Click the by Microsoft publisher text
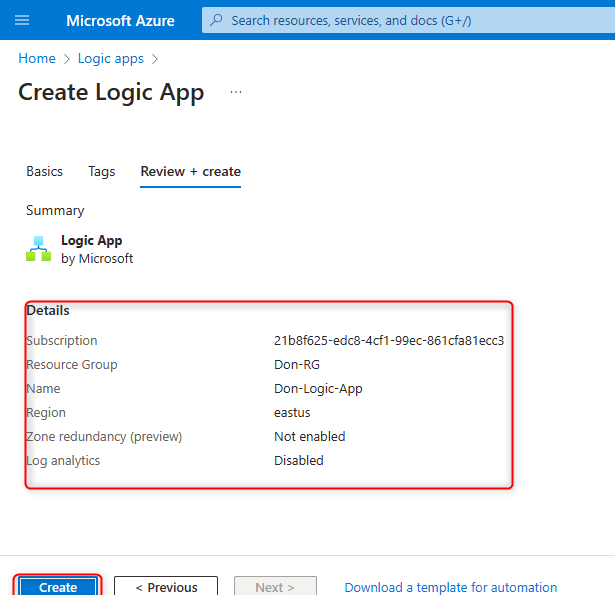The image size is (615, 595). 97,259
